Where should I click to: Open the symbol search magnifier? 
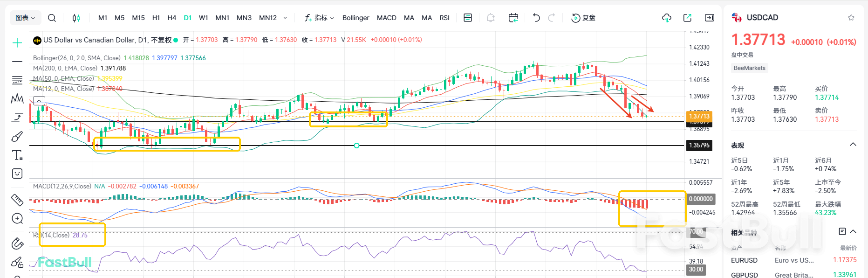(52, 18)
